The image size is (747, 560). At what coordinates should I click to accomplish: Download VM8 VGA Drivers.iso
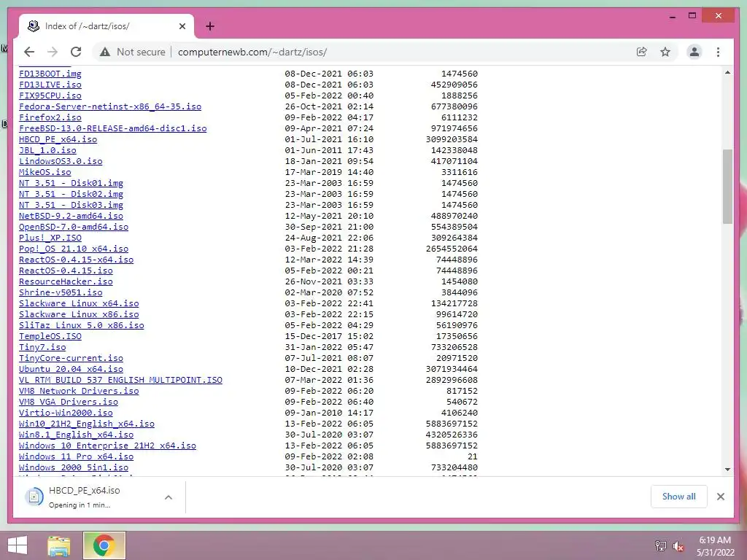[x=69, y=402]
